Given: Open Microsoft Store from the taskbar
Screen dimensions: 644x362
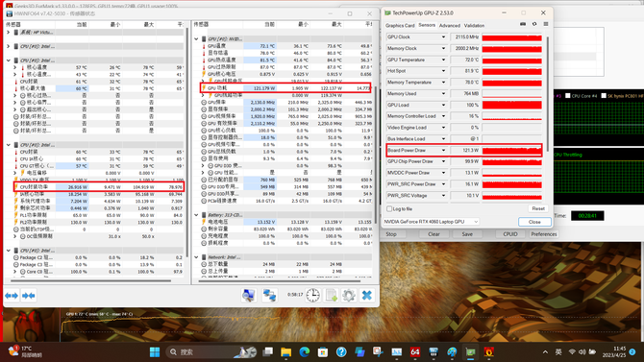Looking at the screenshot, I should coord(323,352).
